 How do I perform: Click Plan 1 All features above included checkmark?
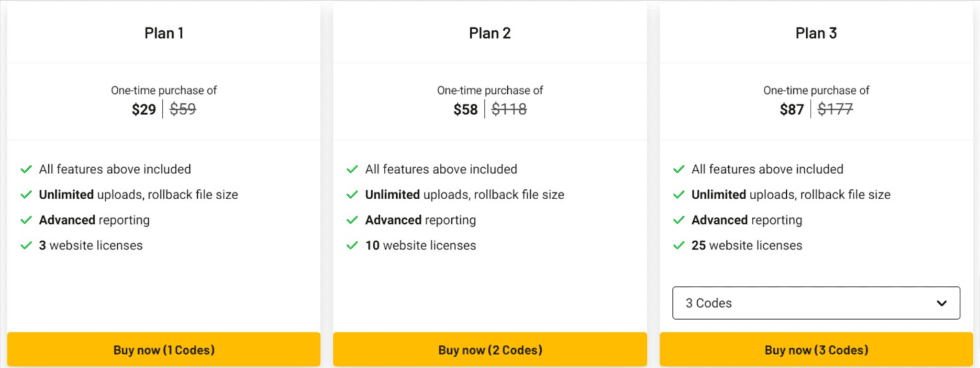pos(26,169)
